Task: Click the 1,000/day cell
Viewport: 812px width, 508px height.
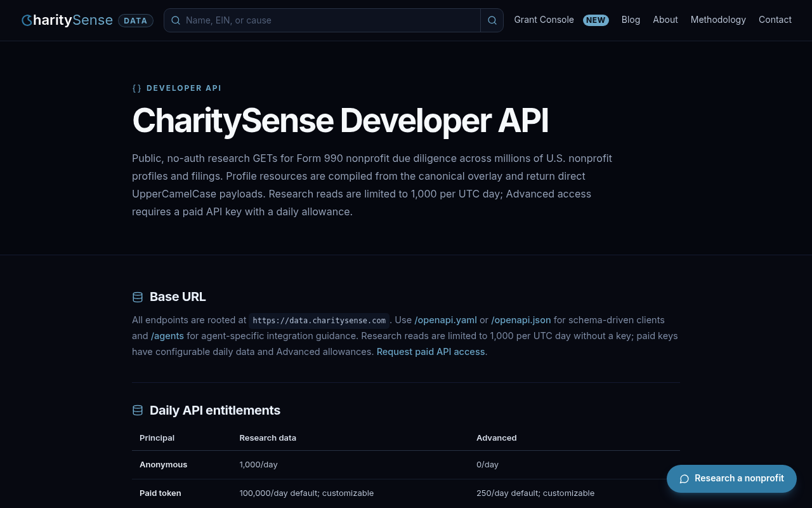Action: [x=259, y=465]
